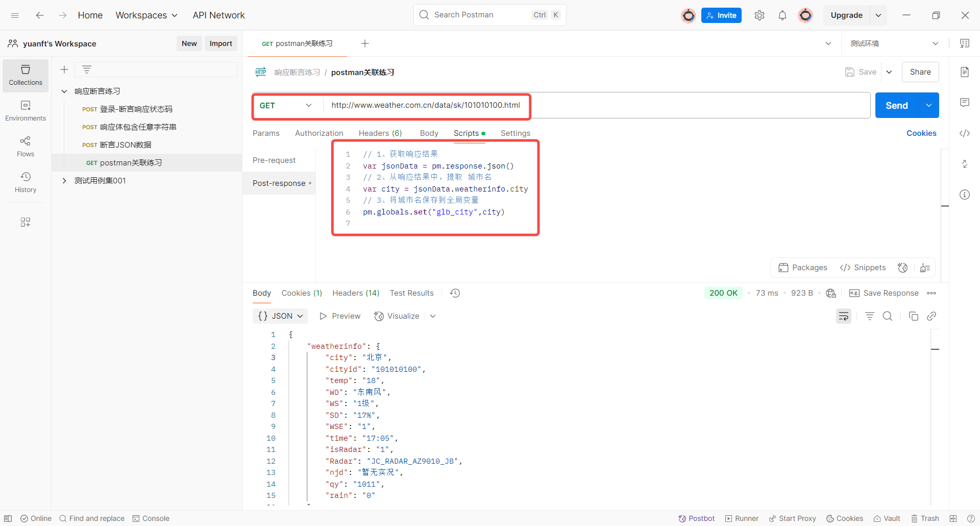Screen dimensions: 980x526
Task: Open notifications bell icon
Action: (782, 15)
